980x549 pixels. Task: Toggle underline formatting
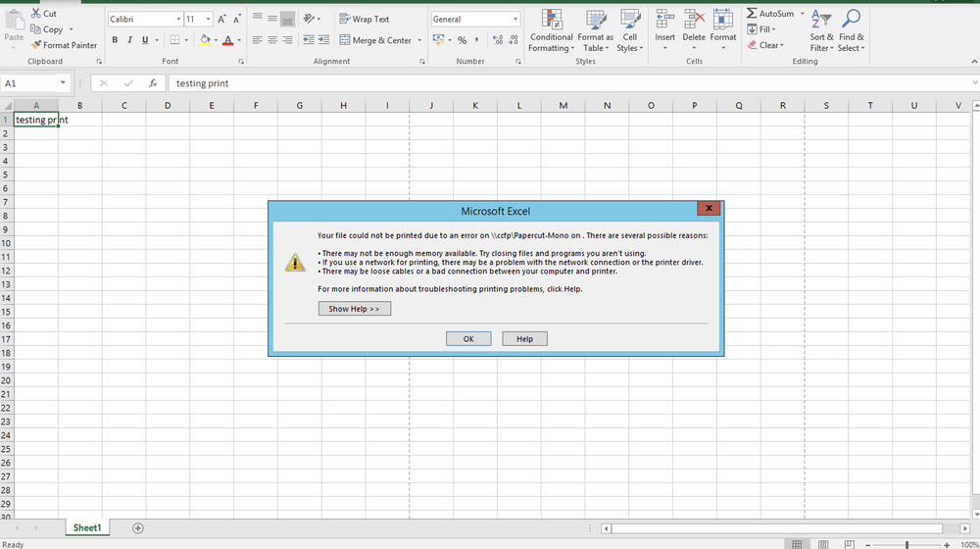(x=145, y=40)
